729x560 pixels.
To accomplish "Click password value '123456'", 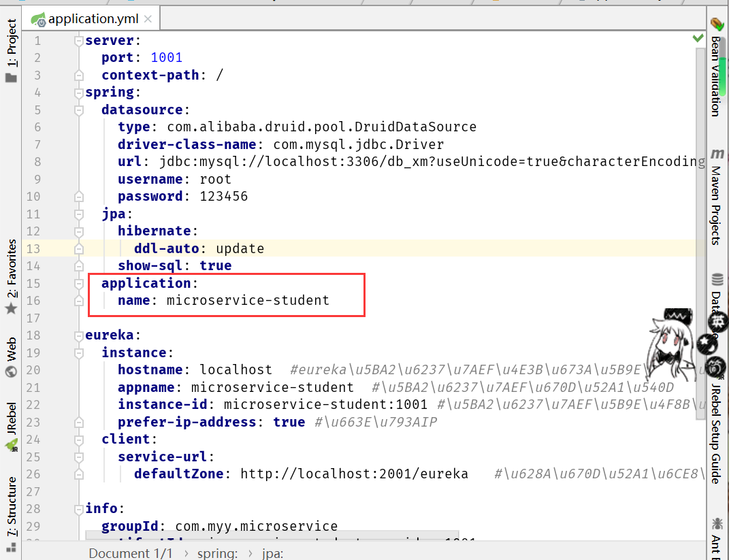I will (x=224, y=197).
